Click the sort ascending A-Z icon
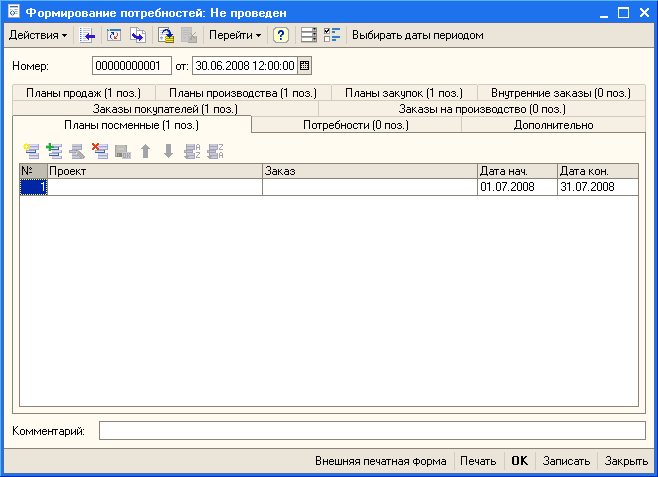 [x=191, y=151]
